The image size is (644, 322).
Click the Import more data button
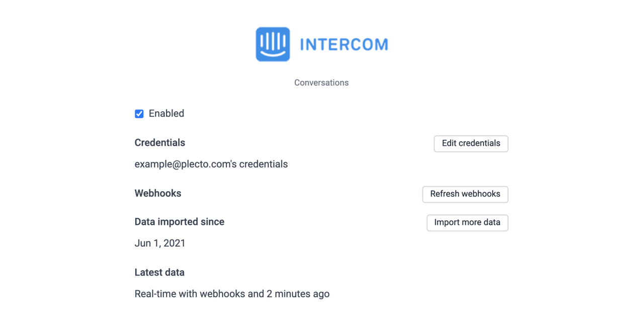click(x=467, y=222)
